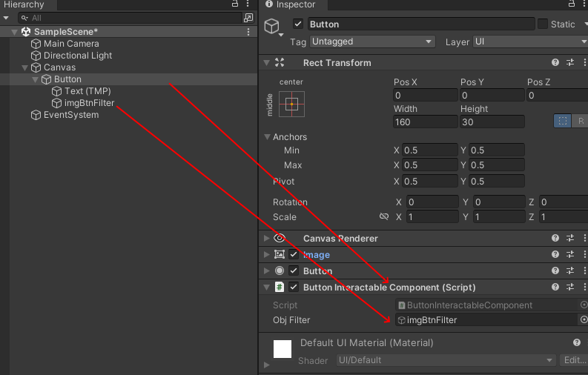The height and width of the screenshot is (375, 588).
Task: Click the Hierarchy search field
Action: pyautogui.click(x=130, y=18)
